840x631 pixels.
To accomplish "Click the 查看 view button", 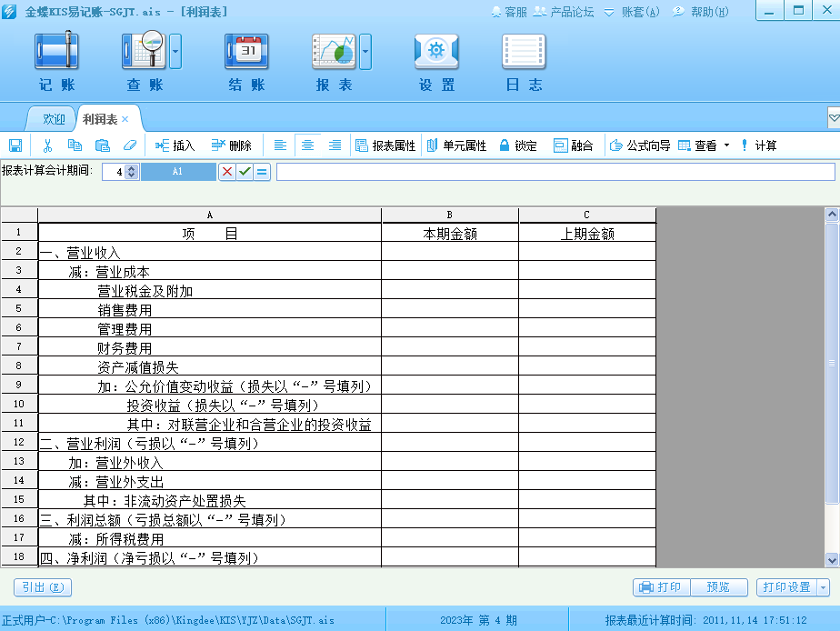I will pyautogui.click(x=697, y=145).
